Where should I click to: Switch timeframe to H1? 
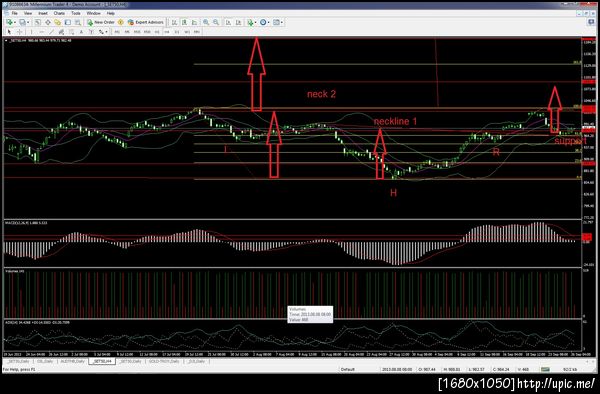pos(157,32)
